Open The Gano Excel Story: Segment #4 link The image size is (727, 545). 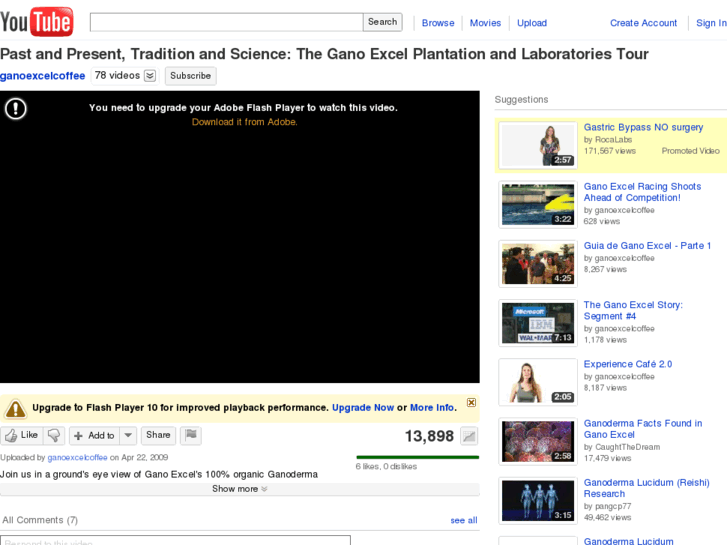tap(633, 310)
